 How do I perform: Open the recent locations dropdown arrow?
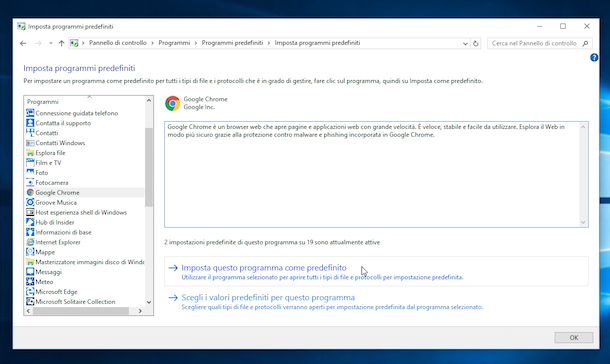[x=51, y=43]
